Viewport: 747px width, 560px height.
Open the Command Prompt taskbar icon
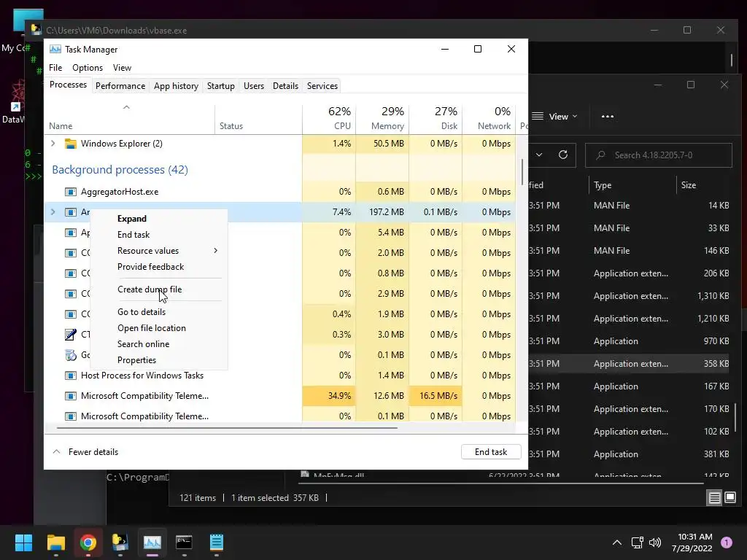click(x=185, y=542)
